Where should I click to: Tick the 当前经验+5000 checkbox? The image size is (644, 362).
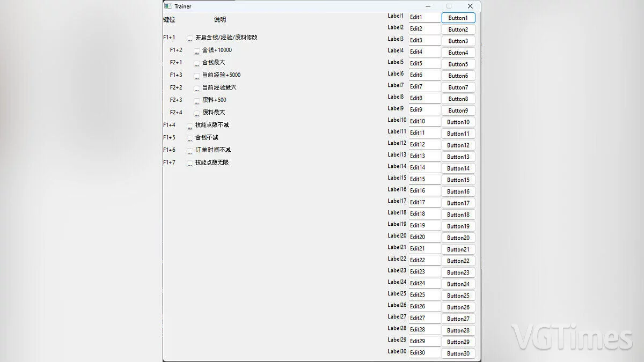(197, 76)
